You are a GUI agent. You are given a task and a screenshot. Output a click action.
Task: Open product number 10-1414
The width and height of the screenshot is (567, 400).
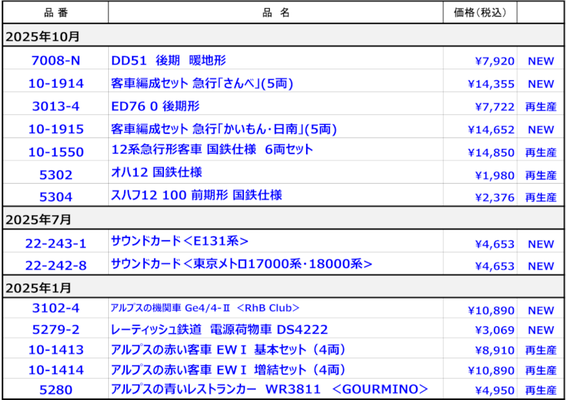(56, 370)
